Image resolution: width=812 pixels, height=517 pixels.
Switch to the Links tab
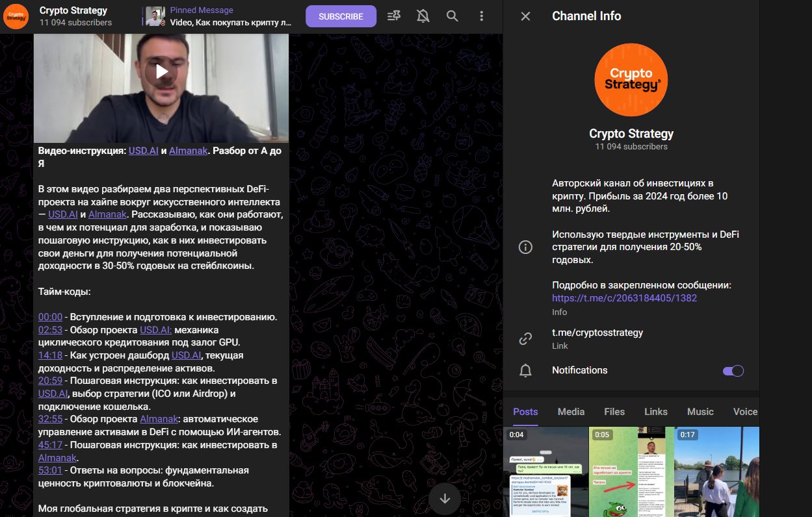656,412
